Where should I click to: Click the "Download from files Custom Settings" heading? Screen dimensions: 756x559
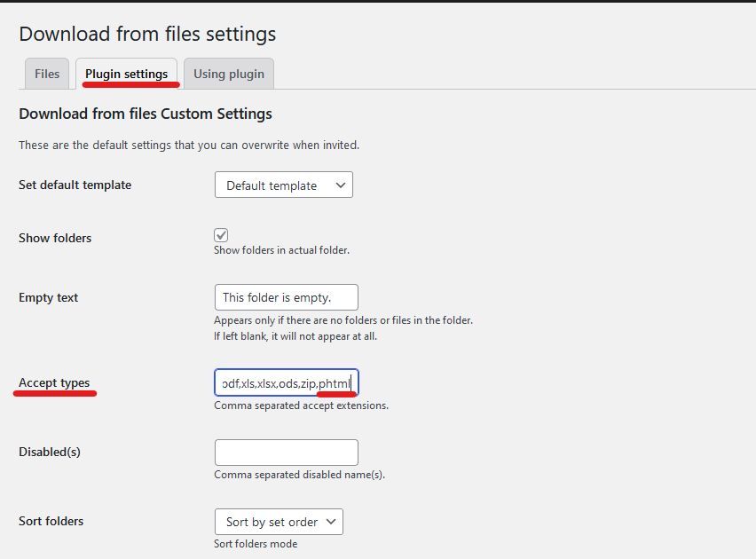click(x=146, y=114)
